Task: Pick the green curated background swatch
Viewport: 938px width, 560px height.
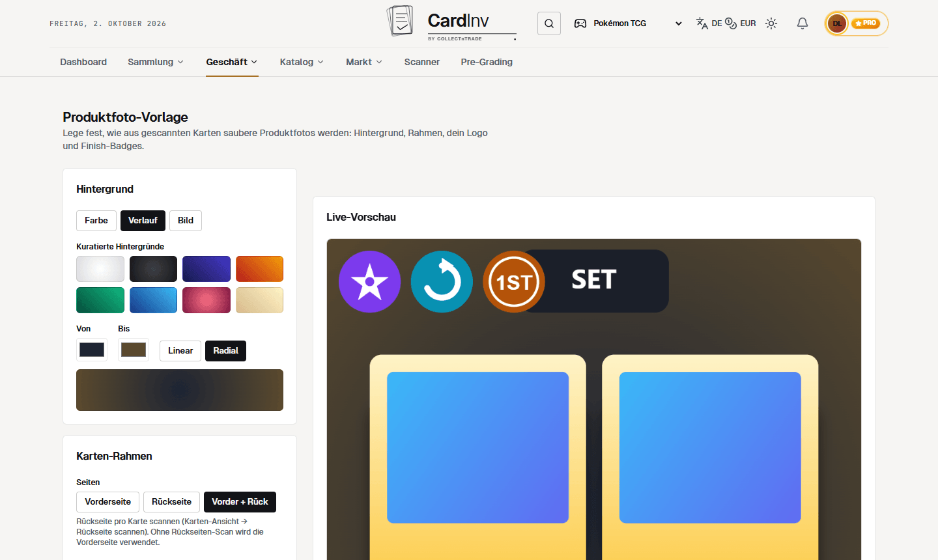Action: (x=100, y=300)
